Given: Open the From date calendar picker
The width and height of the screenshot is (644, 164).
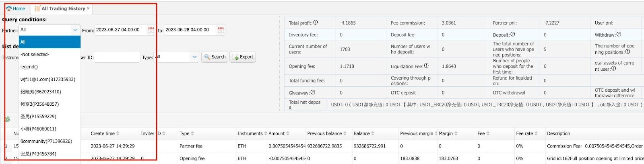Looking at the screenshot, I should tap(151, 30).
